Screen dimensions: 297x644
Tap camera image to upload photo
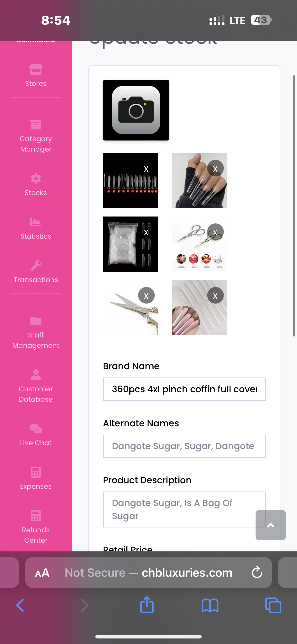coord(136,110)
